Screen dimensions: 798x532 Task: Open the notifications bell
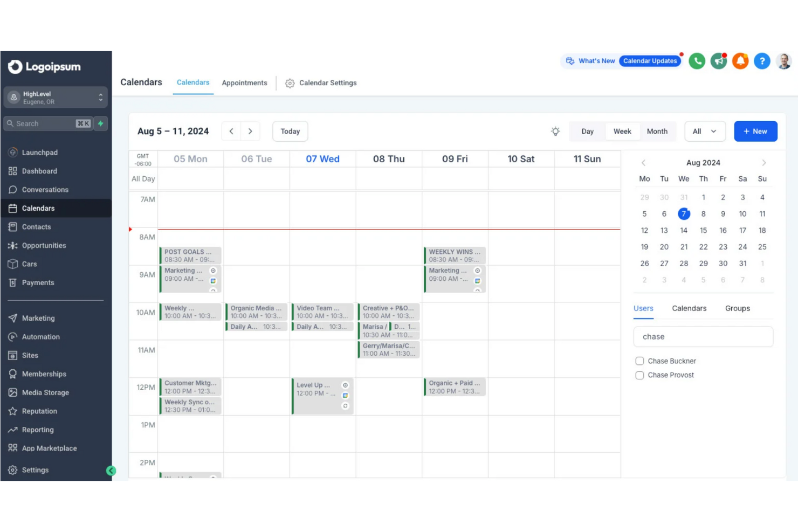tap(740, 61)
